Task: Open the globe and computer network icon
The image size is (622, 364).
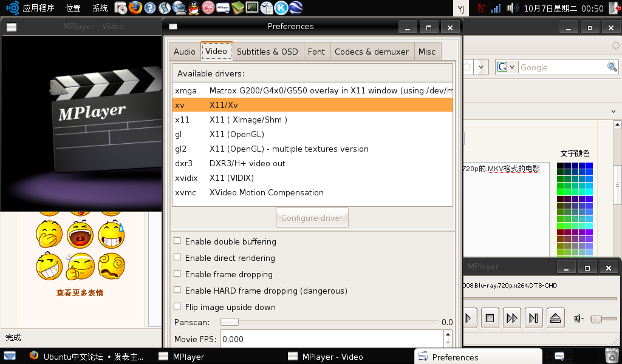Action: coord(179,7)
